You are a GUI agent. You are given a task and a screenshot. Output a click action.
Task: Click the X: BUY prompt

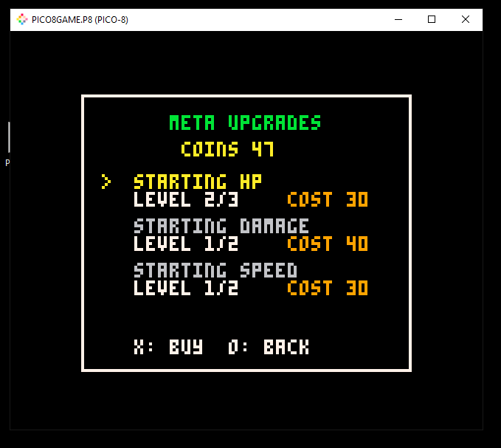168,347
